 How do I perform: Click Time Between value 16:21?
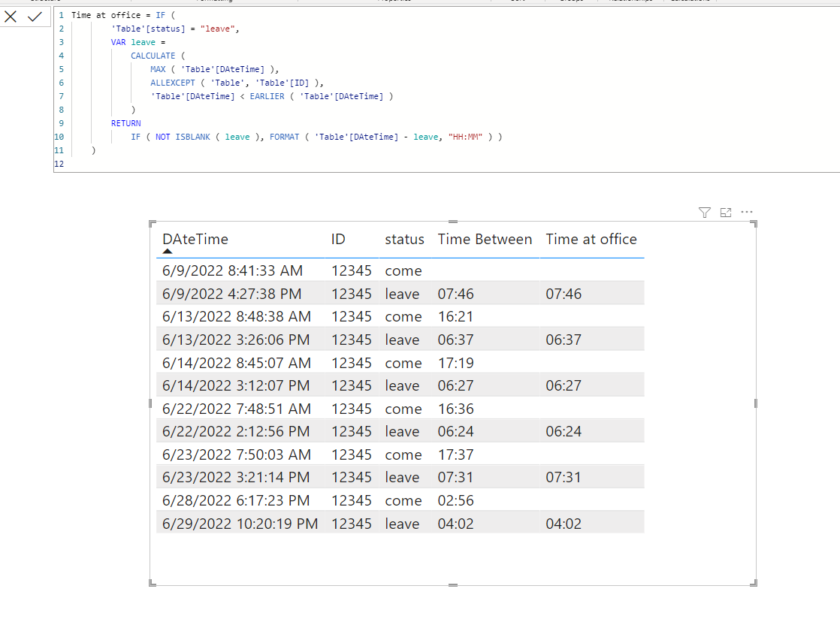pos(455,316)
